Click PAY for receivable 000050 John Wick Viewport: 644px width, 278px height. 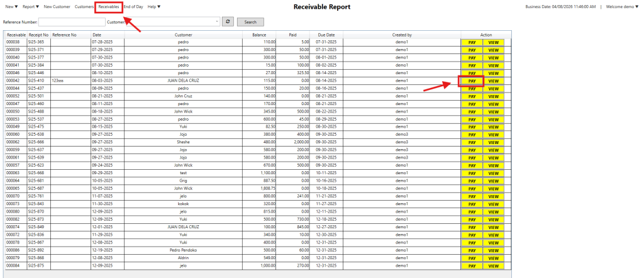point(471,111)
